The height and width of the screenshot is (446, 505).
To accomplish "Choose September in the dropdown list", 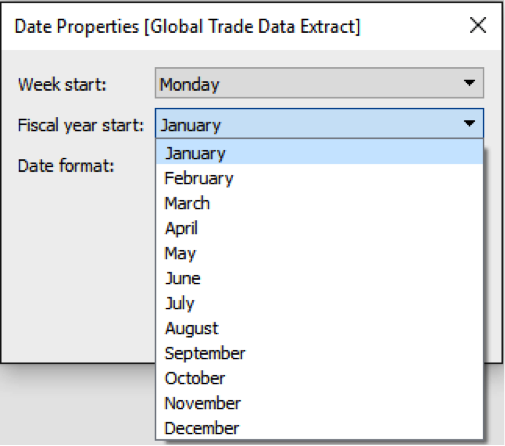I will click(x=319, y=353).
